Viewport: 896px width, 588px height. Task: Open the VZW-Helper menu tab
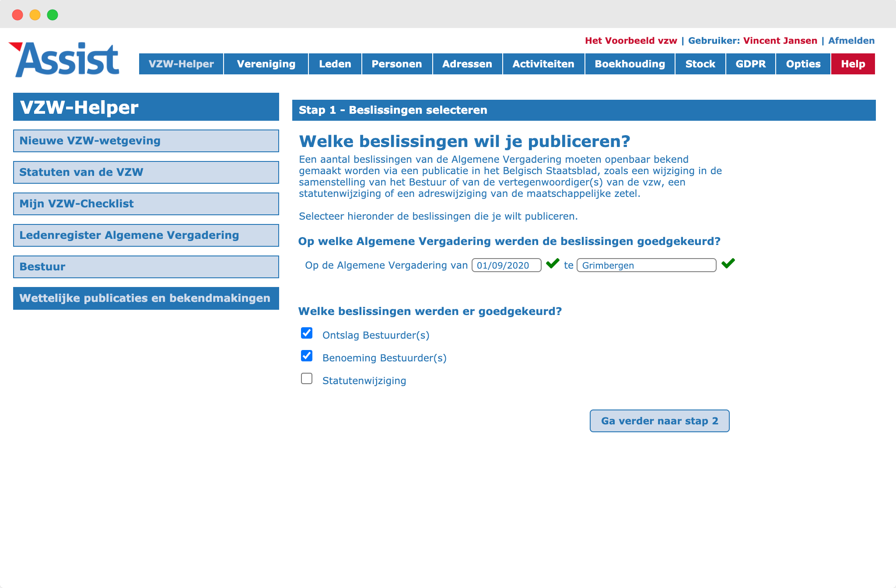[181, 64]
